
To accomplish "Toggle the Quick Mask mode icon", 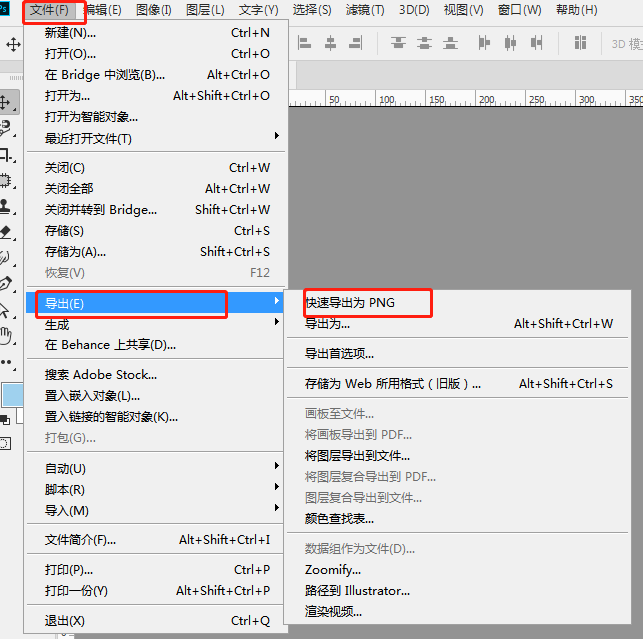I will (5, 443).
